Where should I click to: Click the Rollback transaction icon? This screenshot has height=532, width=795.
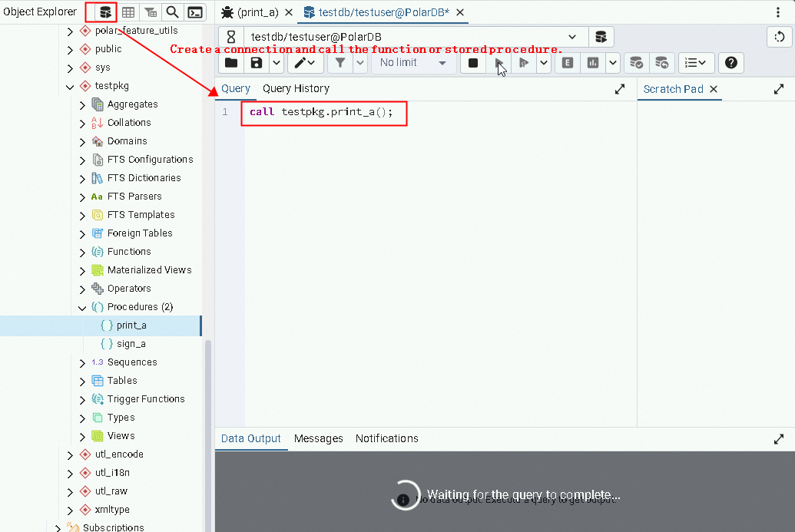point(661,63)
